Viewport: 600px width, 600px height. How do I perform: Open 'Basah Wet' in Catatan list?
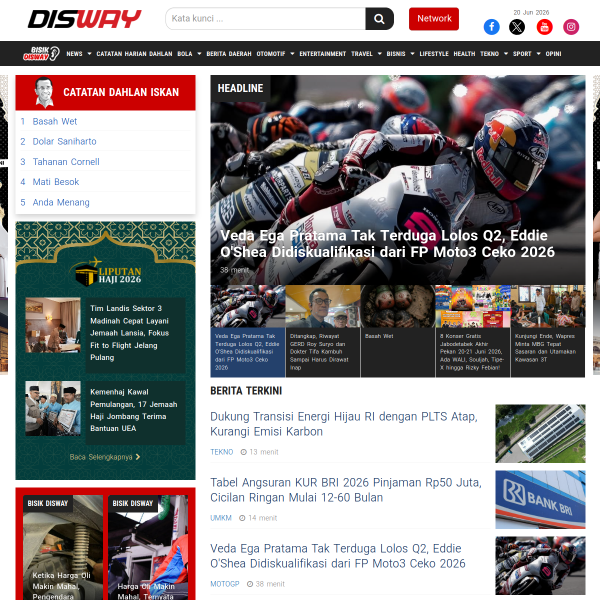(55, 121)
